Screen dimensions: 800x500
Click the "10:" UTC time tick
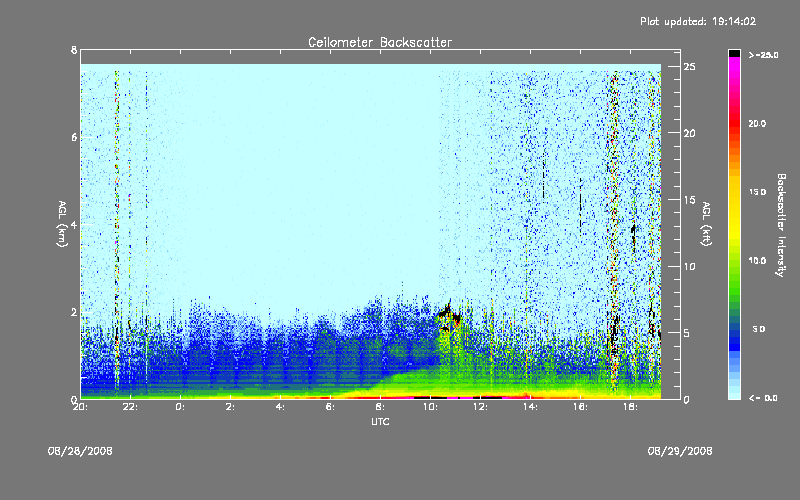430,407
